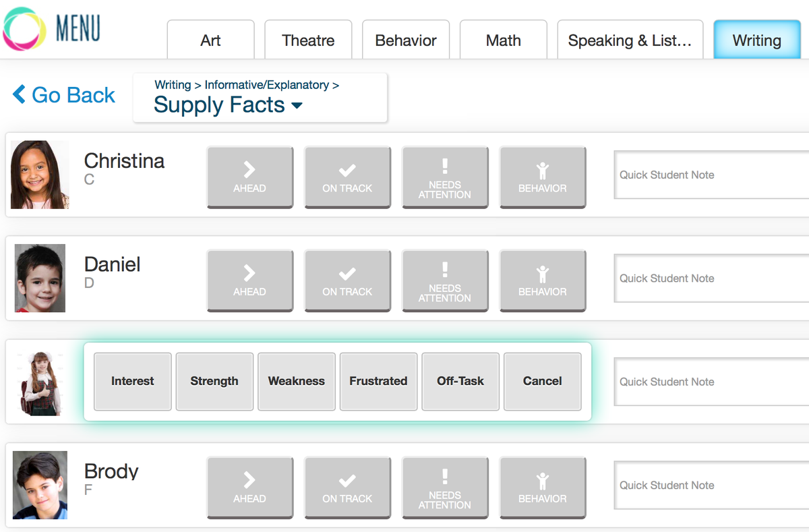Mark the student as Frustrated
The image size is (809, 532).
click(378, 381)
